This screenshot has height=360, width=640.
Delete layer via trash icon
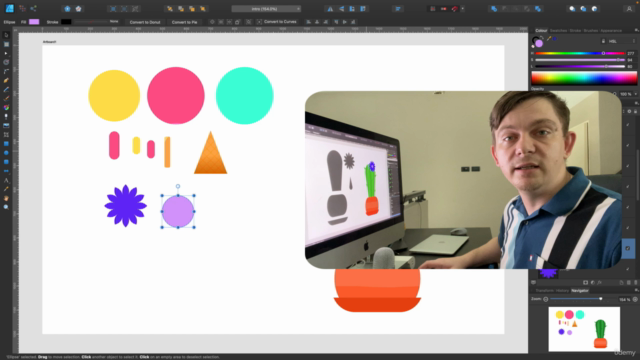point(636,282)
